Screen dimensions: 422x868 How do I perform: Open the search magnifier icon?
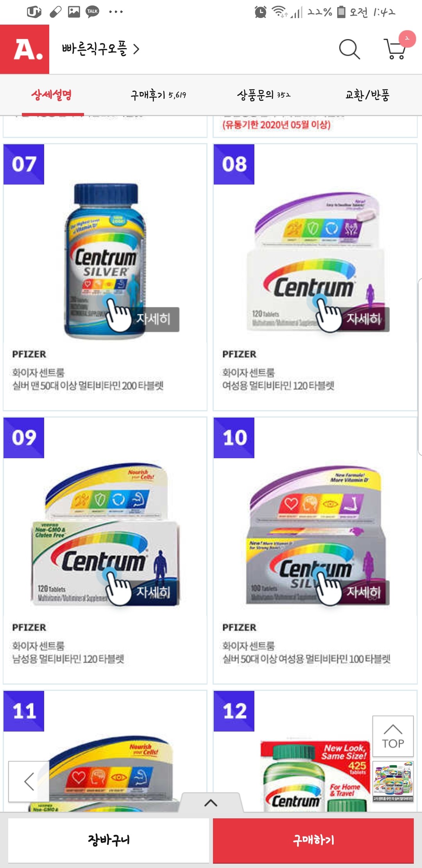[x=349, y=49]
